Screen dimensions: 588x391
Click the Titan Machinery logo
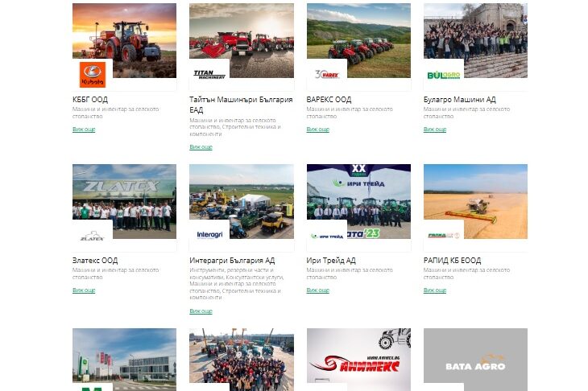coord(209,75)
